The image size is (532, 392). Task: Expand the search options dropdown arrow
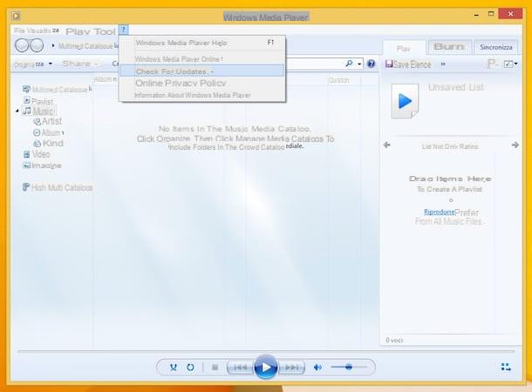(359, 64)
